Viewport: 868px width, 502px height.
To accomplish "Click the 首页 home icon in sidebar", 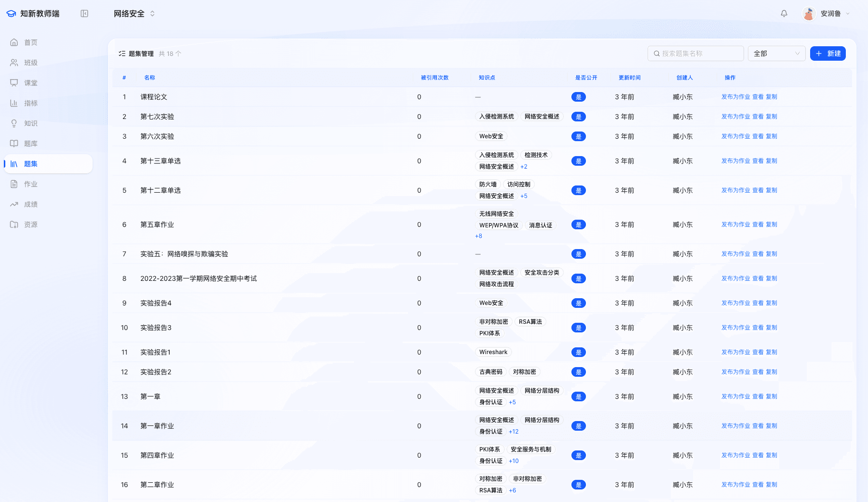I will [x=14, y=42].
